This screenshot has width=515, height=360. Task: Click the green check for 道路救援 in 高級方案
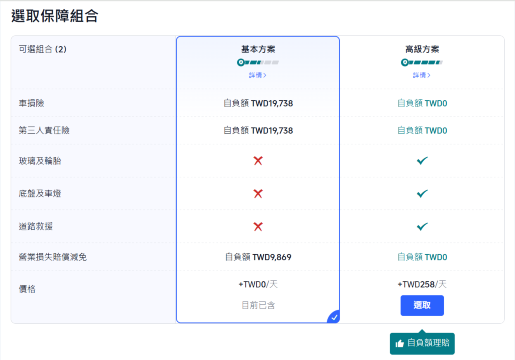[x=422, y=227]
